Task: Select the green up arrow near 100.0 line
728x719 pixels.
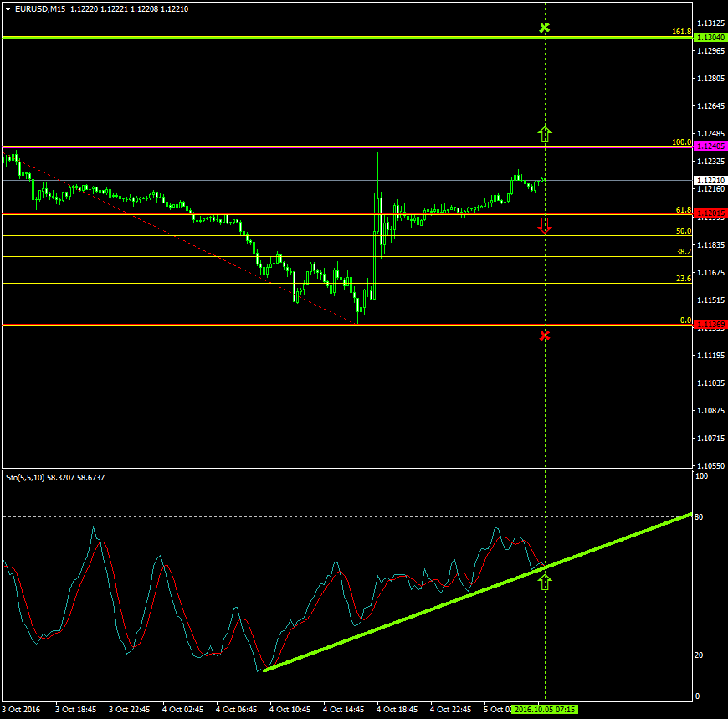Action: (545, 133)
